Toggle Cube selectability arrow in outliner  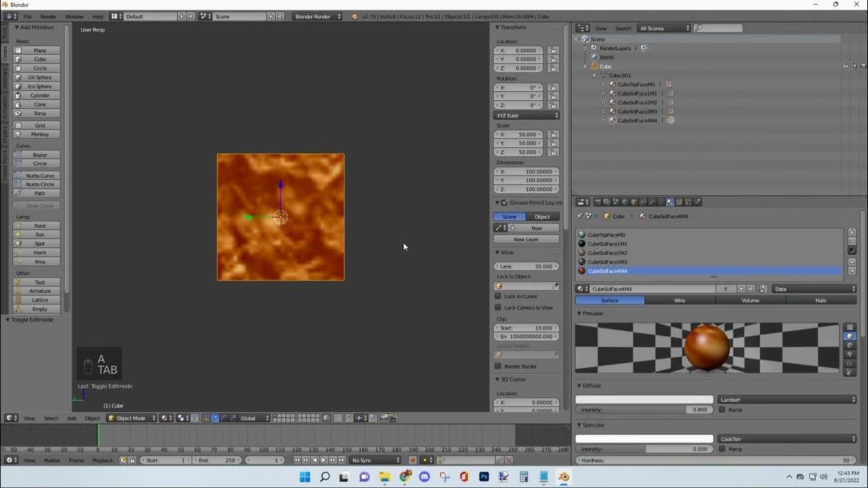pyautogui.click(x=854, y=66)
